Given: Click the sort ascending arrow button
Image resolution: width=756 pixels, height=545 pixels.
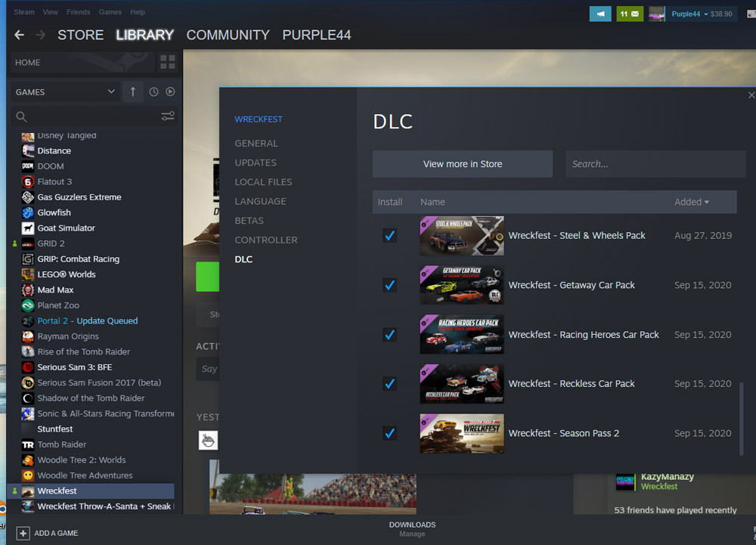Looking at the screenshot, I should [132, 91].
